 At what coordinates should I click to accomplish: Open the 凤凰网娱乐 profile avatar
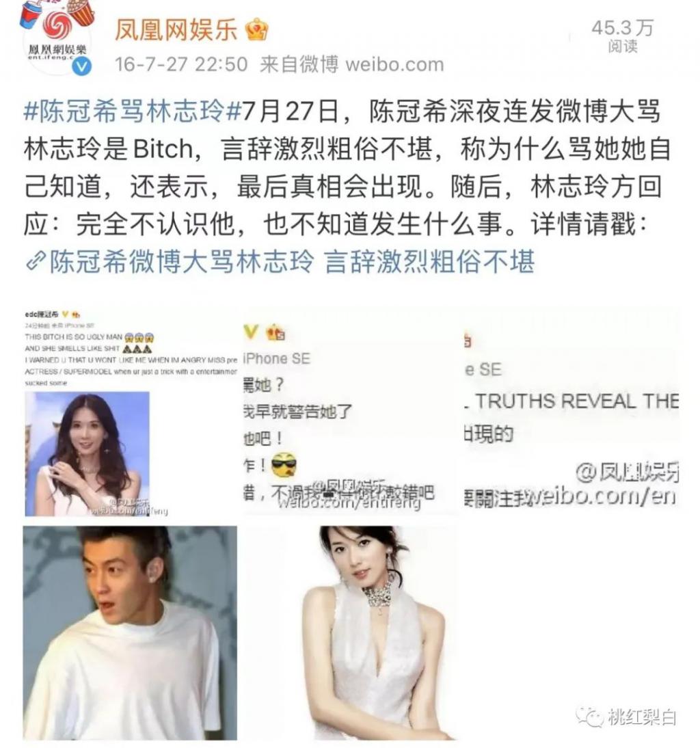pos(57,38)
